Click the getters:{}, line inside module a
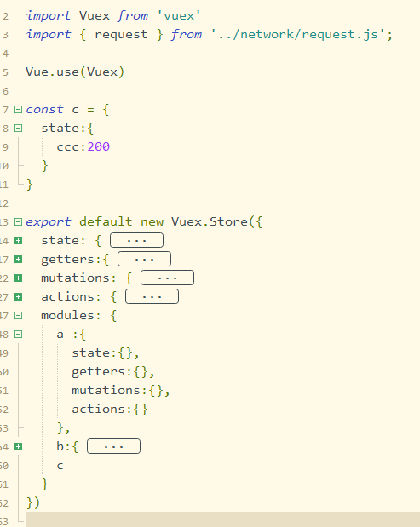The width and height of the screenshot is (420, 527). click(113, 372)
